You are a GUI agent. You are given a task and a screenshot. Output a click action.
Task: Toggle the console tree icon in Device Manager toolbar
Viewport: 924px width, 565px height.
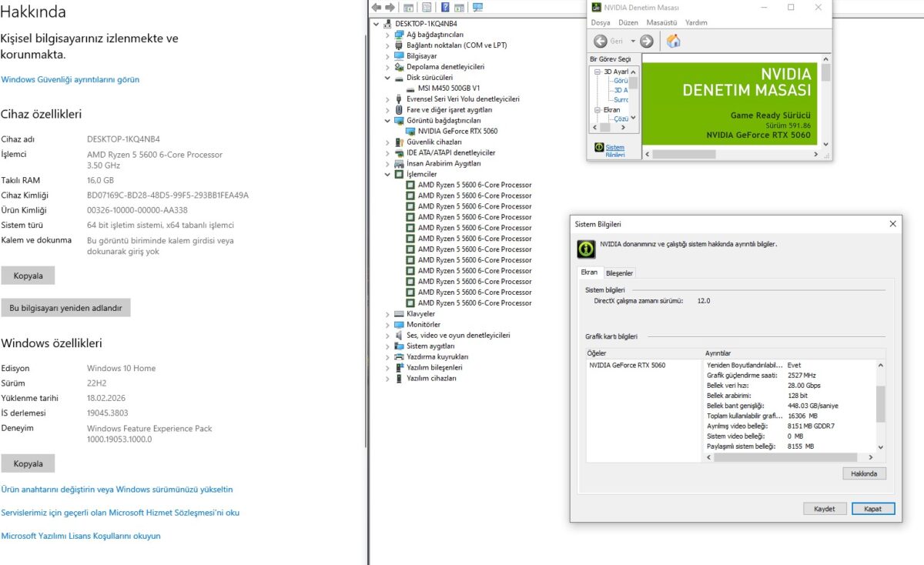click(x=408, y=7)
